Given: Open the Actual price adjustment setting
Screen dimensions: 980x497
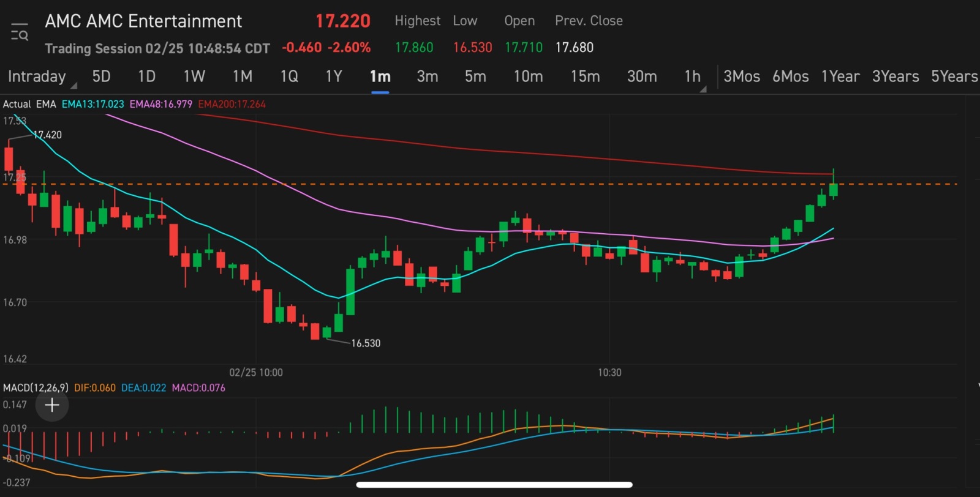Looking at the screenshot, I should pyautogui.click(x=17, y=104).
